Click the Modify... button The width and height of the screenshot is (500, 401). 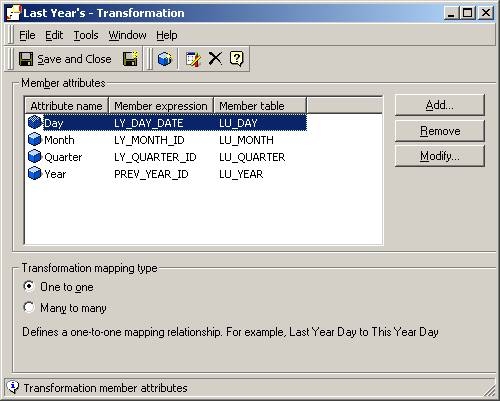tap(439, 156)
